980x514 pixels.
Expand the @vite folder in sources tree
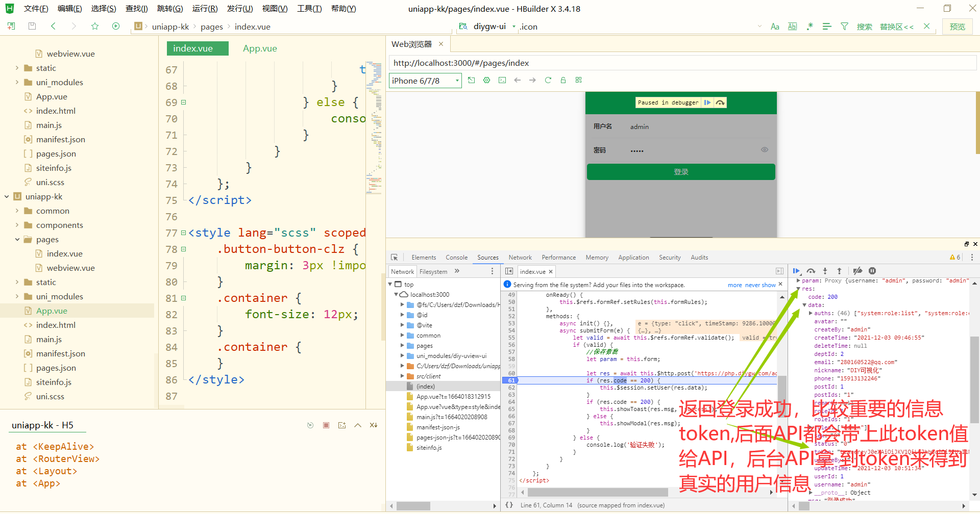pyautogui.click(x=402, y=325)
